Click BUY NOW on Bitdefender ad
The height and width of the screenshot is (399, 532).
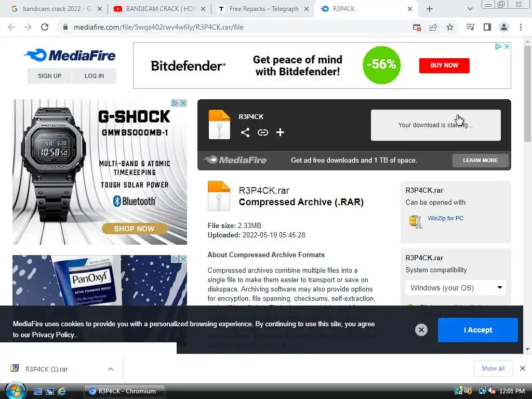pyautogui.click(x=444, y=65)
